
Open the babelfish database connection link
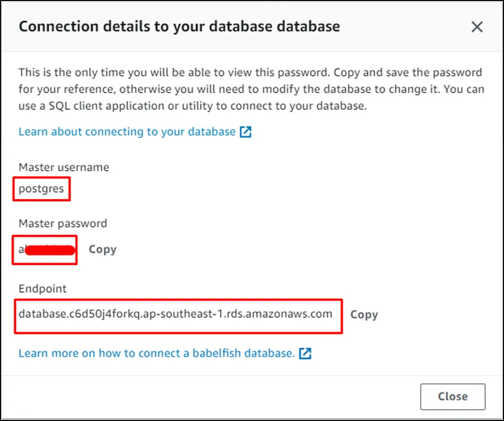pyautogui.click(x=157, y=353)
